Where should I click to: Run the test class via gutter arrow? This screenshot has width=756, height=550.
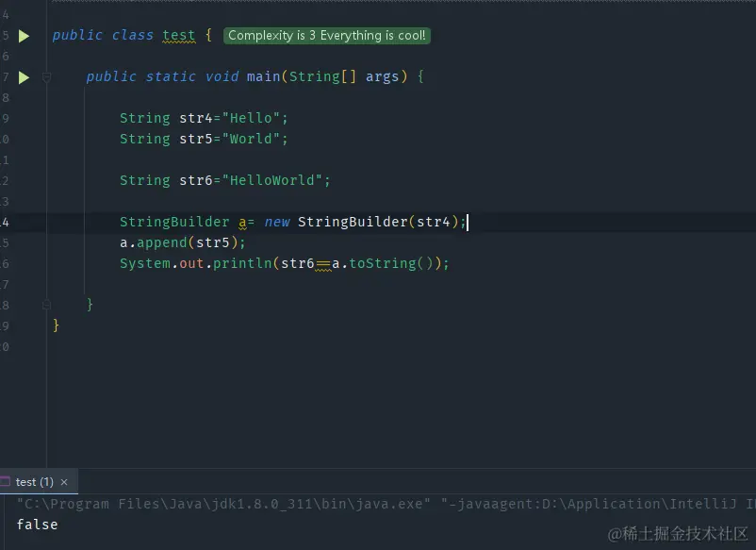coord(24,36)
